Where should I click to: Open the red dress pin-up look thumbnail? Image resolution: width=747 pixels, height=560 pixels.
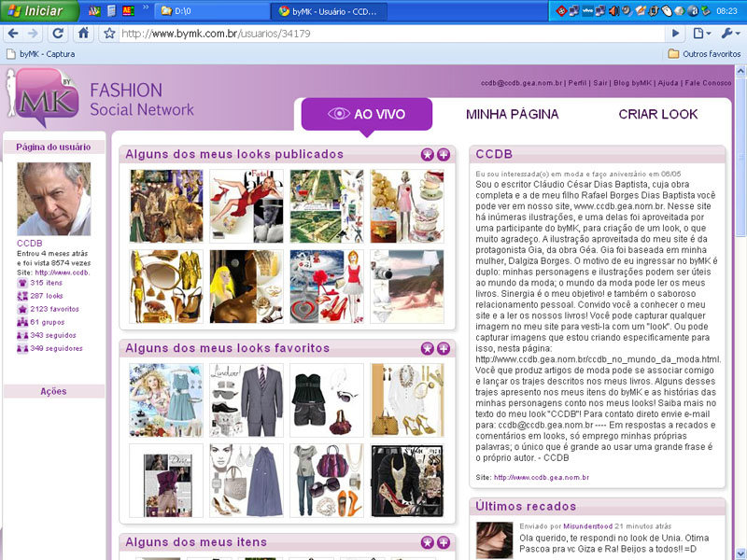(x=247, y=206)
